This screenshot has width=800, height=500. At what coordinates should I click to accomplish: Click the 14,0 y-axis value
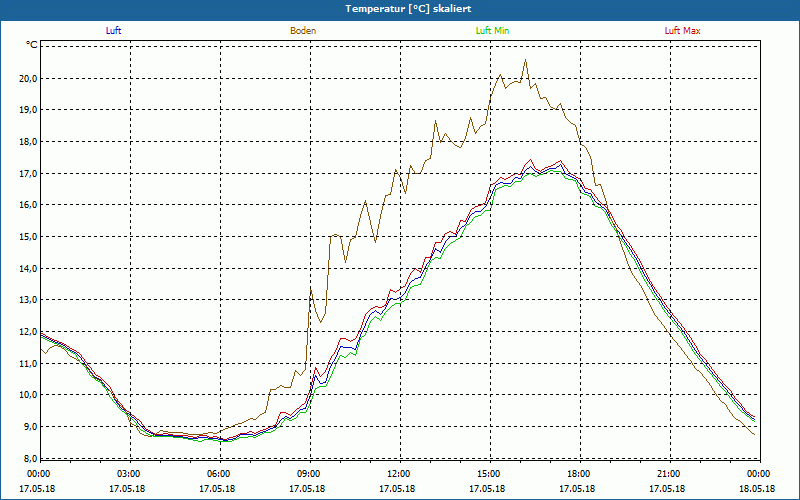[29, 268]
